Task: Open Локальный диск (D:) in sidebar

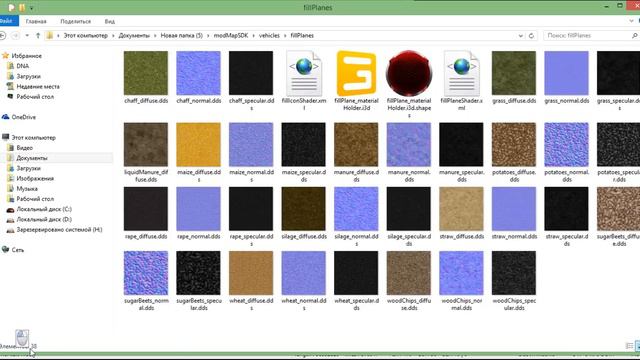Action: (44, 219)
